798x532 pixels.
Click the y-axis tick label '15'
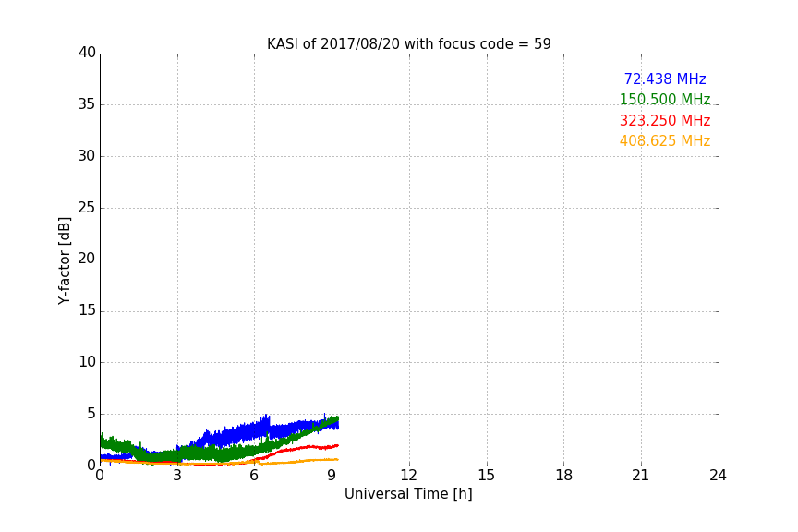(x=87, y=310)
